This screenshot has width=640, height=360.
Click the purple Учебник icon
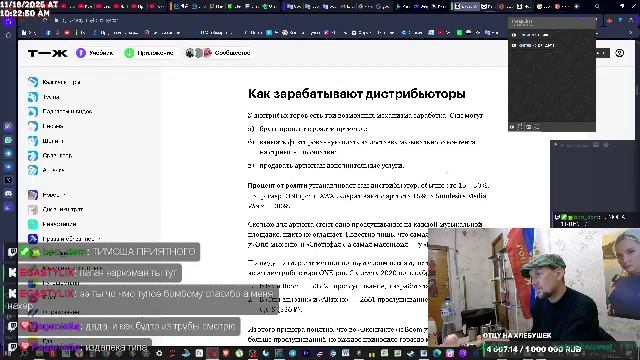(81, 53)
